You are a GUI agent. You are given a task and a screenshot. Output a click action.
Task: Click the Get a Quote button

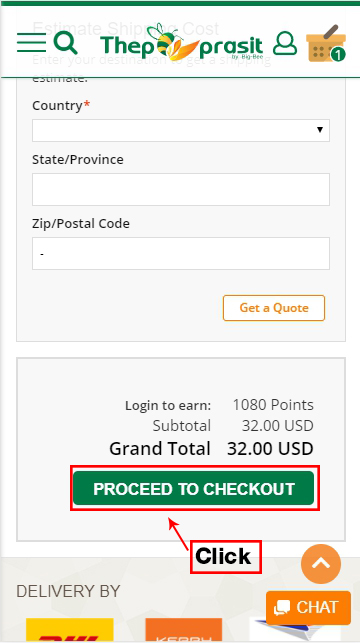(274, 308)
